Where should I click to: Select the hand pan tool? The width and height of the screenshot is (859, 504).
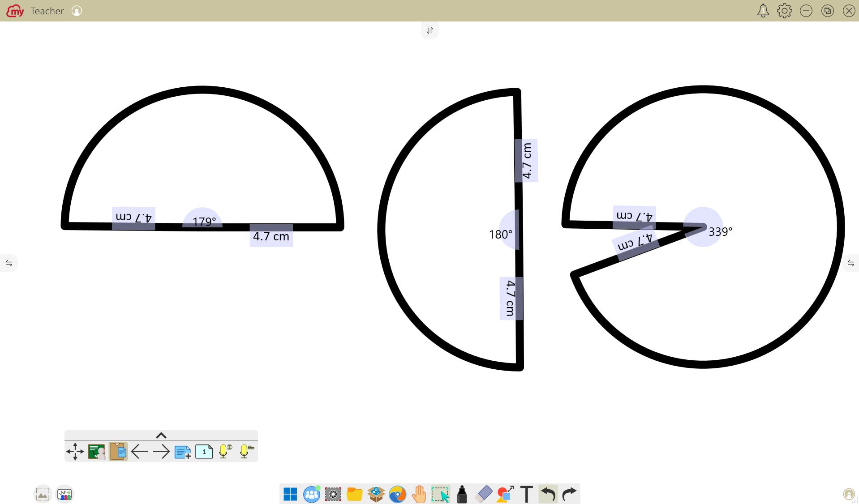coord(419,494)
